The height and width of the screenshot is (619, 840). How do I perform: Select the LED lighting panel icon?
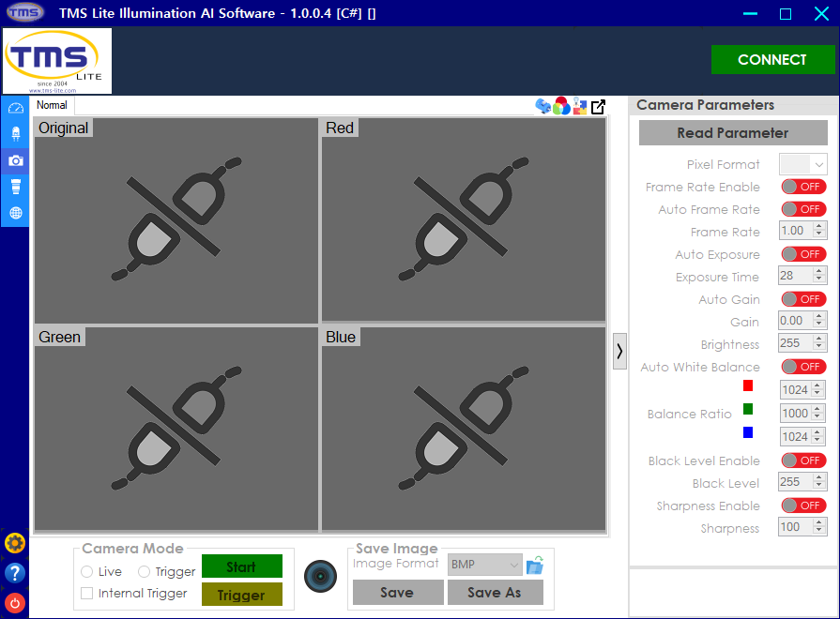14,132
